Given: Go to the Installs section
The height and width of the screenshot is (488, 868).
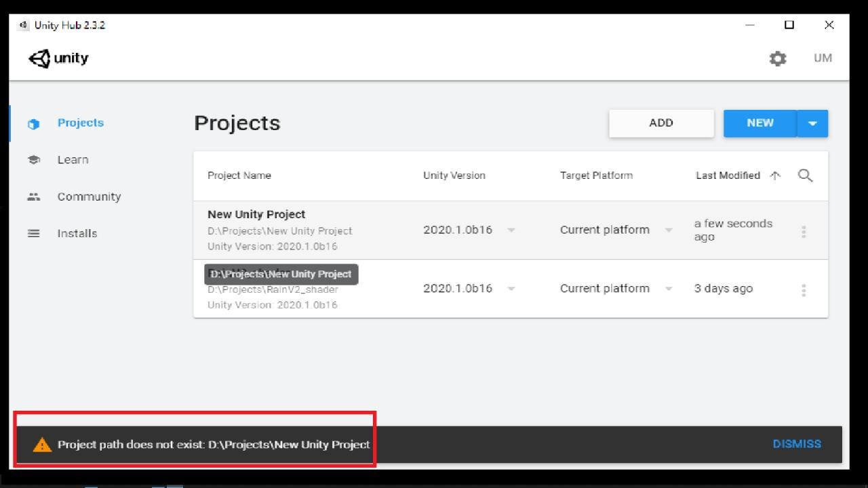Looking at the screenshot, I should (77, 234).
